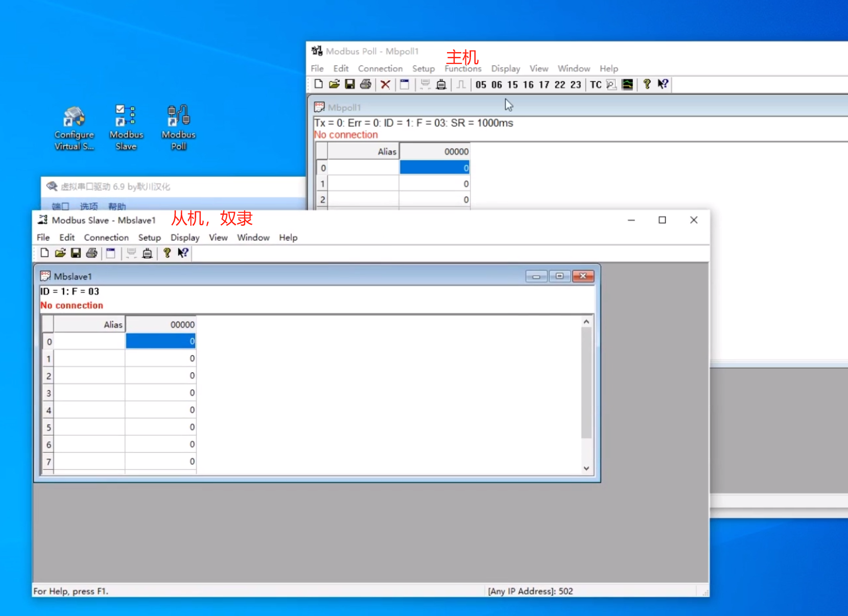Select the Configure Virtual S... desktop shortcut
Screen dimensions: 848x616
(75, 128)
